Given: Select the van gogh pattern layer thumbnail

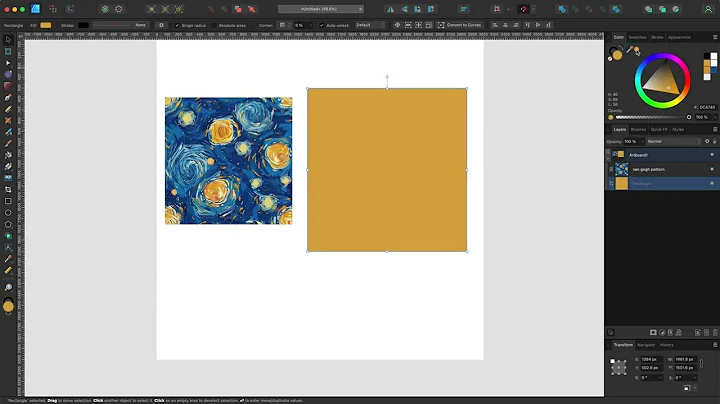Looking at the screenshot, I should (621, 169).
